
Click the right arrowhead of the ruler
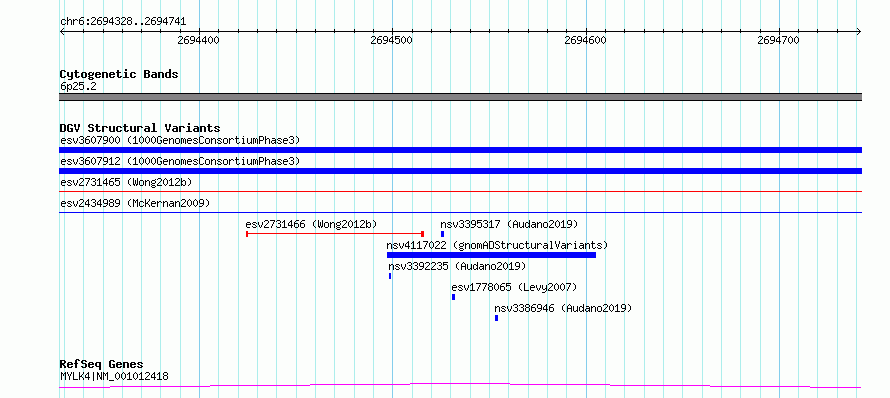pos(859,31)
